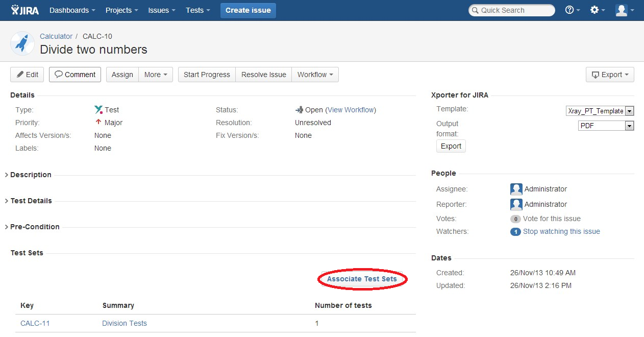Image resolution: width=644 pixels, height=337 pixels.
Task: Open the Xporter Template dropdown
Action: (600, 111)
